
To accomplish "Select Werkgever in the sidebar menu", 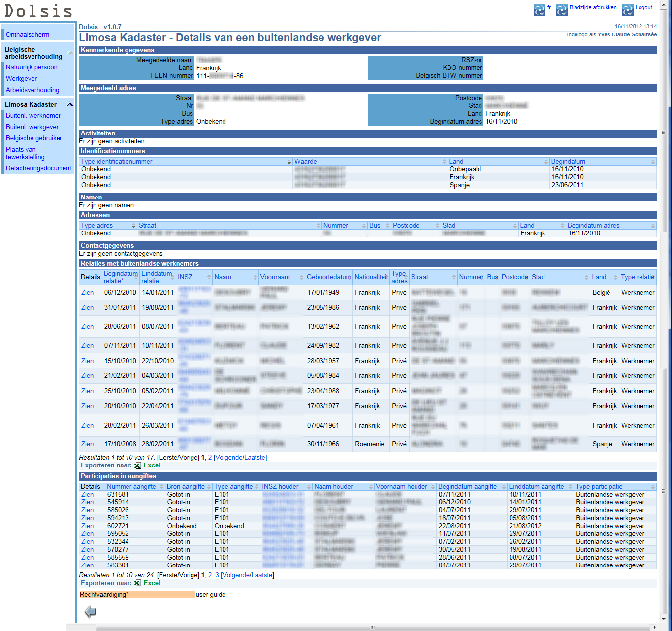I will pyautogui.click(x=21, y=78).
